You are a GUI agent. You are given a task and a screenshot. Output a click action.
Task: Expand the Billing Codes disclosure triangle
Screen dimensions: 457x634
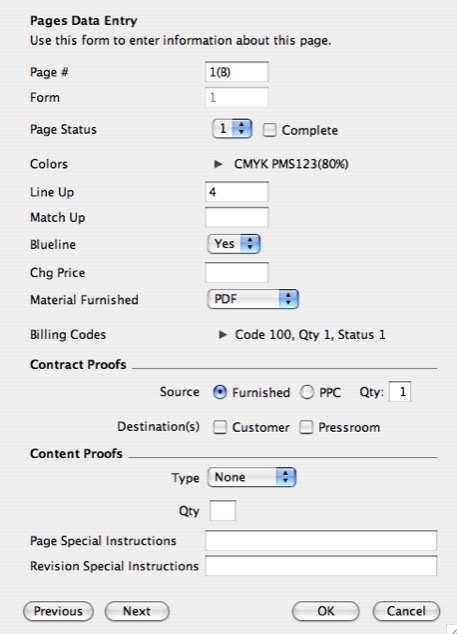tap(222, 334)
